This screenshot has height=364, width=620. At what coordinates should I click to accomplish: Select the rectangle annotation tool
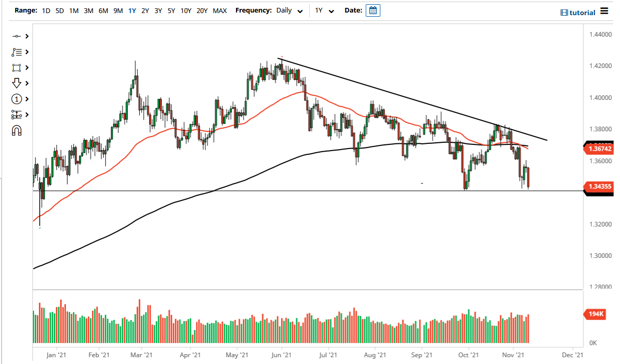point(16,67)
